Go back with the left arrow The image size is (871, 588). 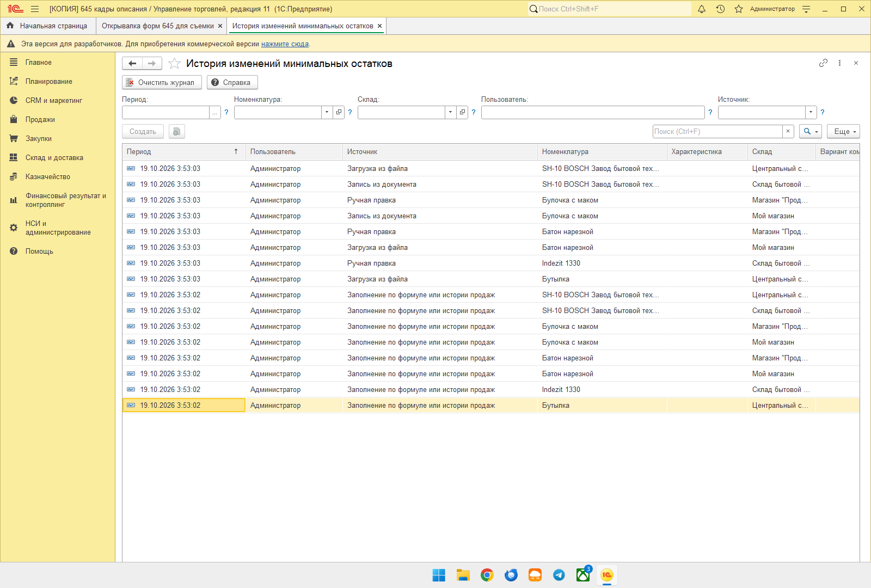(132, 64)
